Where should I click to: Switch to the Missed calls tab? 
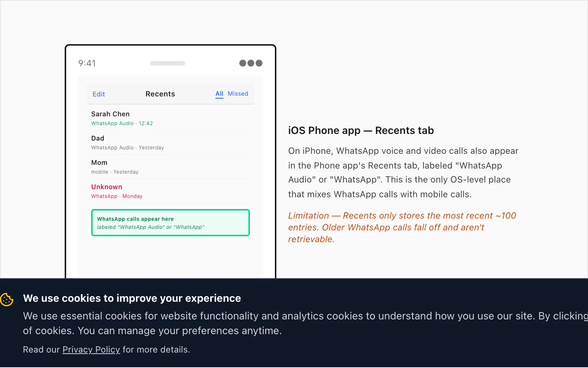[238, 93]
